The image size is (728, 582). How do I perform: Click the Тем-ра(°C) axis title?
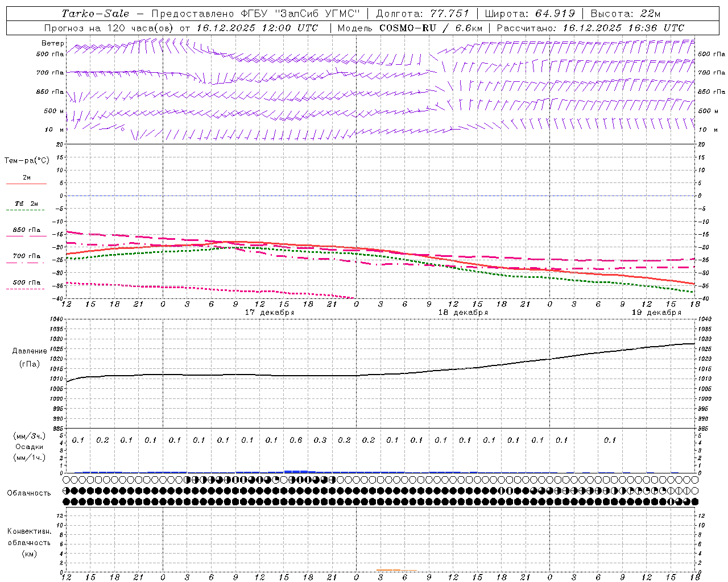[x=27, y=161]
